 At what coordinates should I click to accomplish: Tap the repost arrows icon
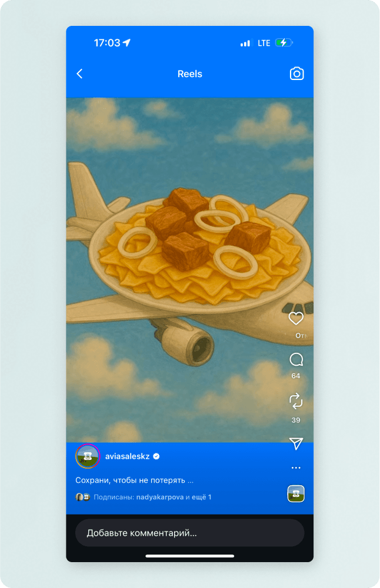296,401
